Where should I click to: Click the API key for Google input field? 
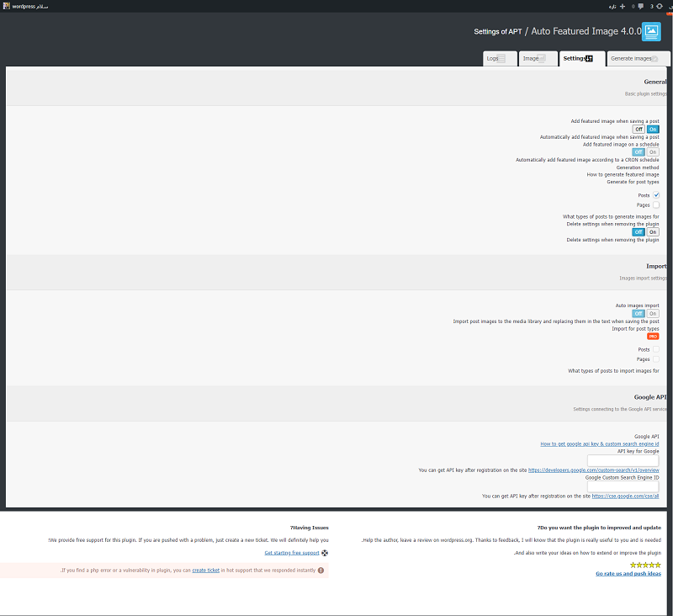623,460
